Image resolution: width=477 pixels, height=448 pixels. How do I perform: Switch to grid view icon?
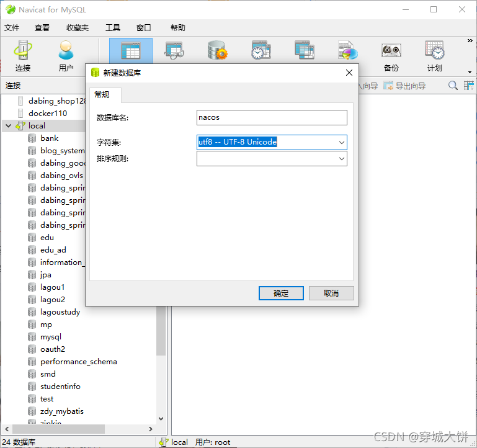coord(468,86)
